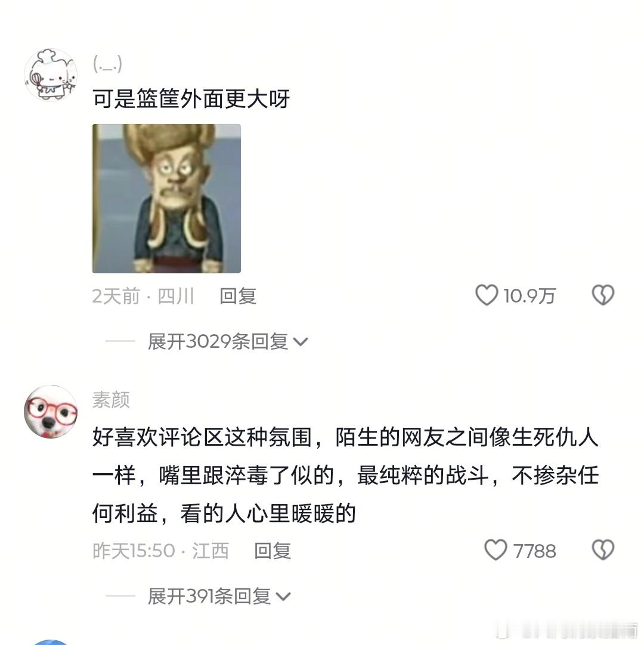The height and width of the screenshot is (645, 644).
Task: Open username (._.) profile
Action: click(108, 64)
